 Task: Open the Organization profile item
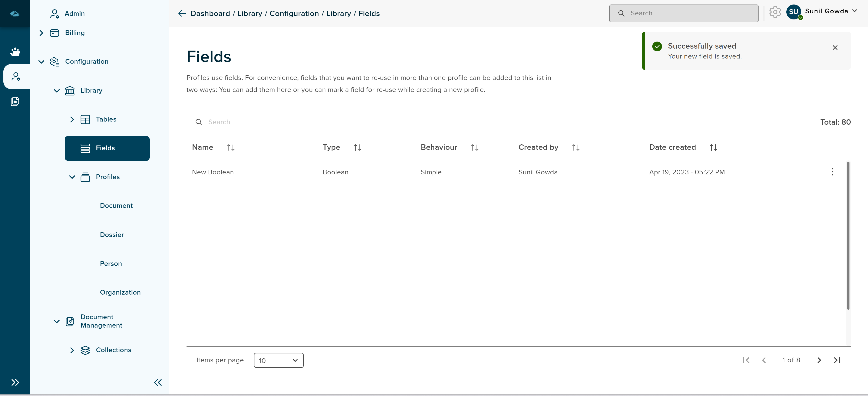120,292
